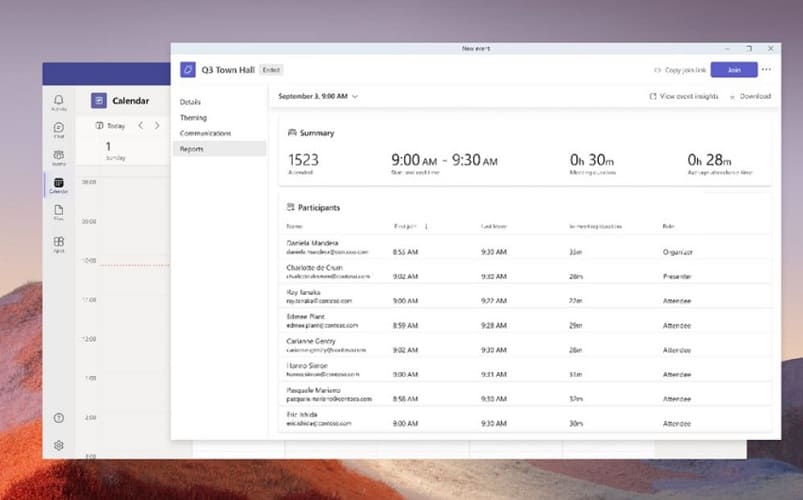The width and height of the screenshot is (803, 500).
Task: Download the attendance report
Action: point(750,96)
